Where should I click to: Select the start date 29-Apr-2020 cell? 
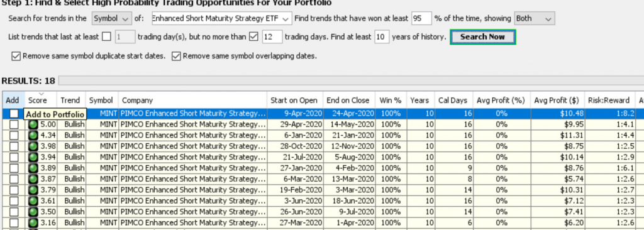(x=295, y=124)
